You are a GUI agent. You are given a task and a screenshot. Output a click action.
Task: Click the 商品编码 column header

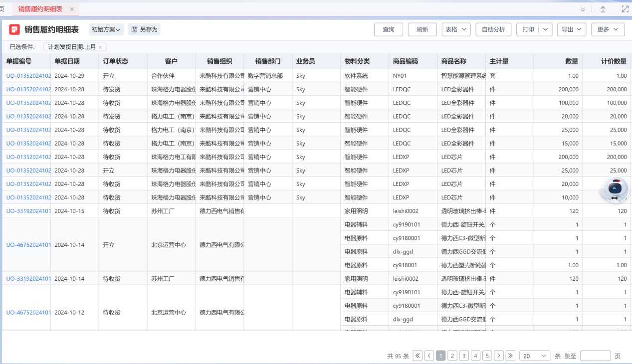coord(413,61)
